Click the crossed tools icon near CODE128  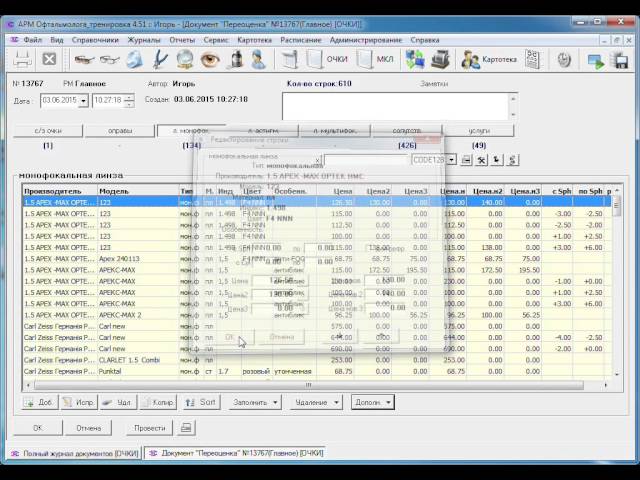(x=482, y=160)
